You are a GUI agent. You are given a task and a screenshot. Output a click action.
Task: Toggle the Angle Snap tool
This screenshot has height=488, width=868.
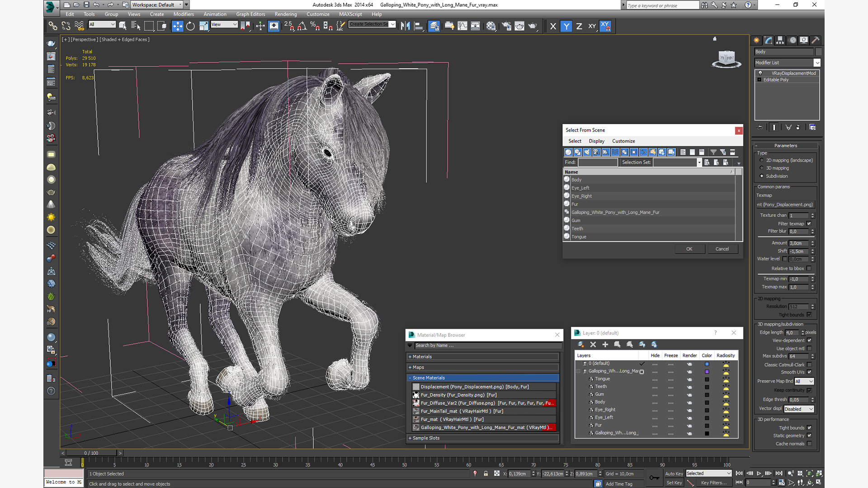[x=302, y=26]
